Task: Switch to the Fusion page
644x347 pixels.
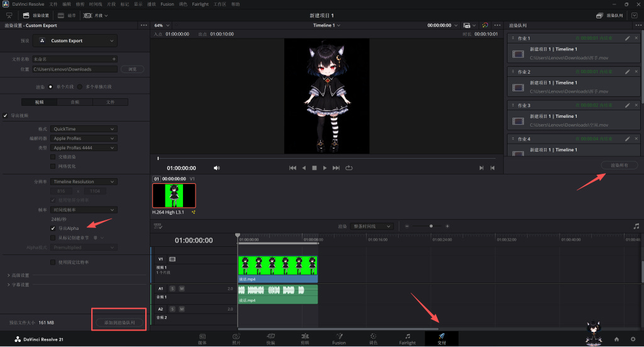Action: [x=339, y=339]
